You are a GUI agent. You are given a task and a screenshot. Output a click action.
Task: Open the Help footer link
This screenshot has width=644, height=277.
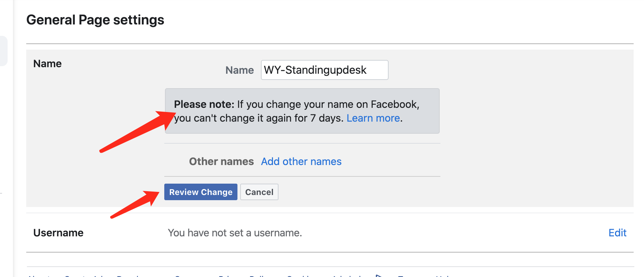443,276
